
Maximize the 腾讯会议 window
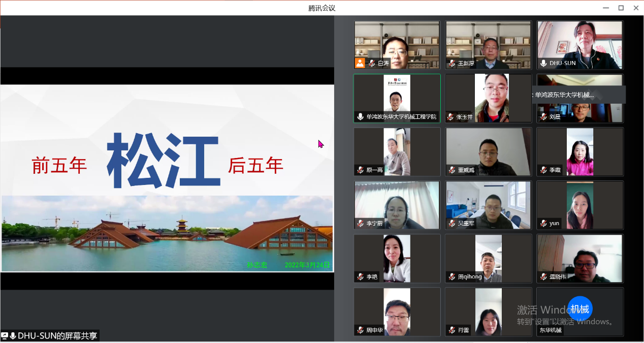[621, 8]
